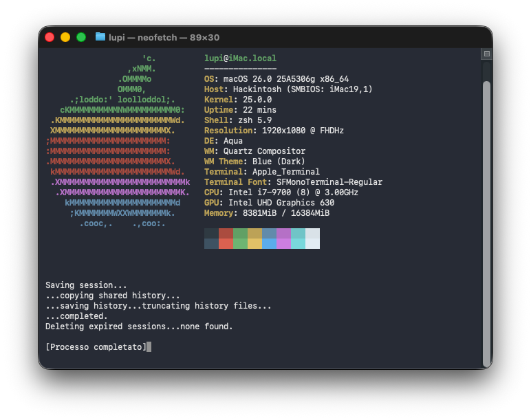Click the brighter red swatch in palette's lower row
Viewport: 531px width, 420px height.
point(226,243)
